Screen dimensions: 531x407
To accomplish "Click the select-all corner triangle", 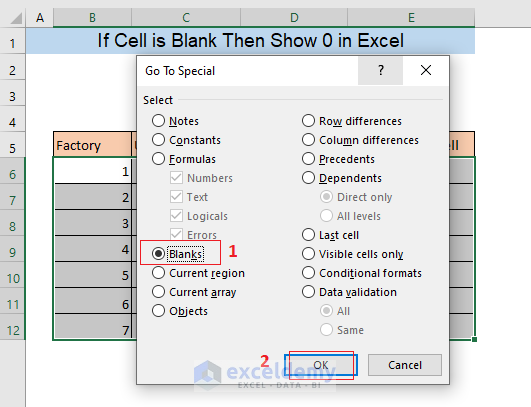I will (17, 19).
